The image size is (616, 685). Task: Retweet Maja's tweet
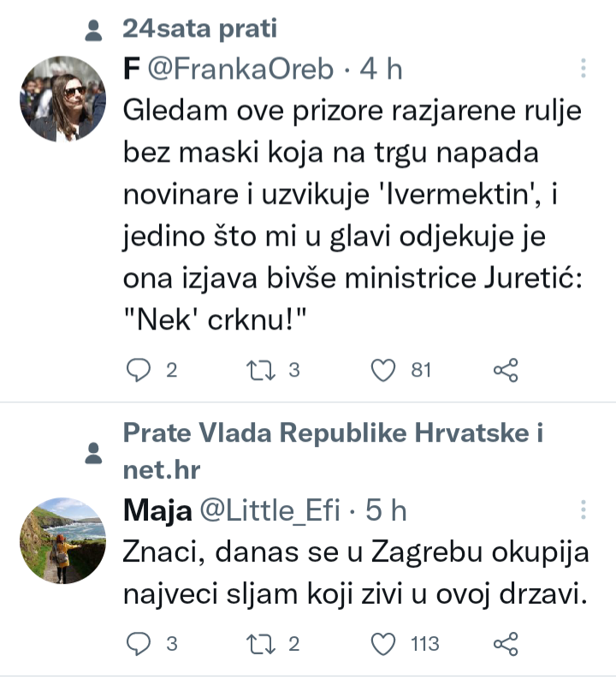257,643
